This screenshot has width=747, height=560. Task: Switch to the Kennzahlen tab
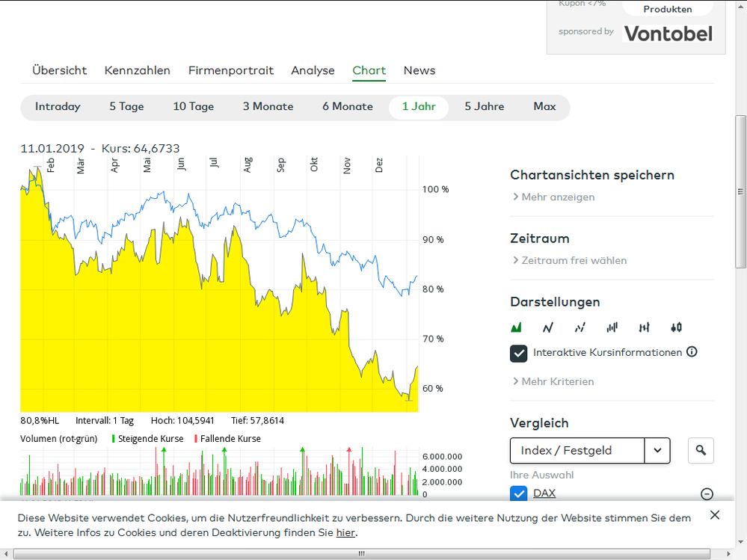click(138, 70)
